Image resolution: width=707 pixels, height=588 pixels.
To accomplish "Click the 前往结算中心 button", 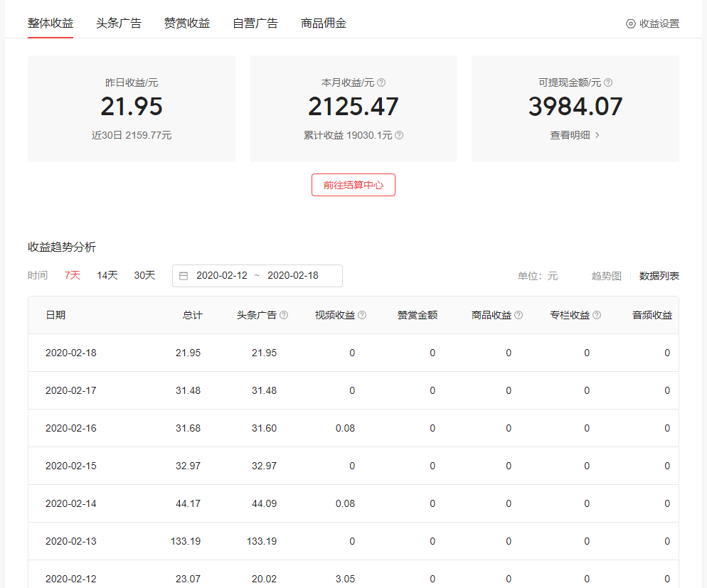I will [x=353, y=184].
